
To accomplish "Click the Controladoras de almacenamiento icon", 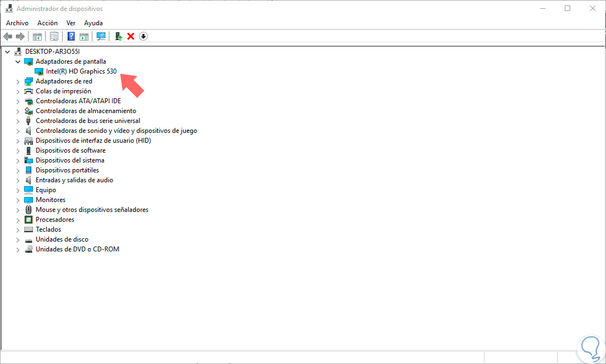I will coord(29,111).
